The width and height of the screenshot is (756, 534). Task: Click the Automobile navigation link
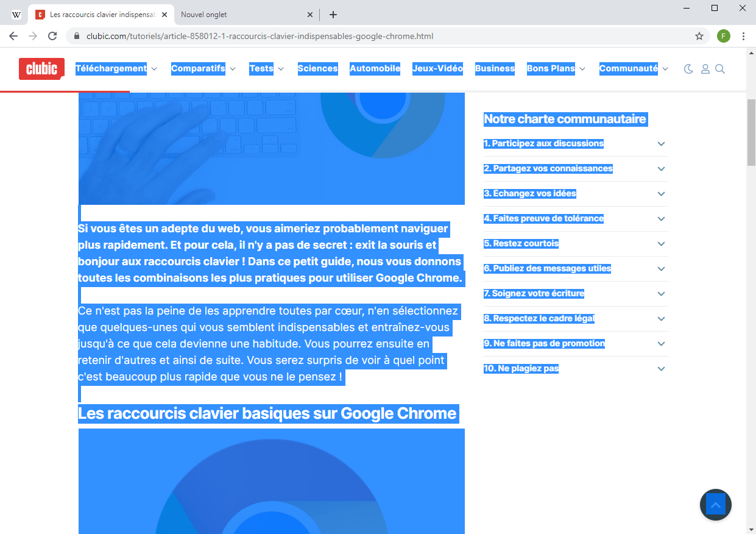(375, 69)
